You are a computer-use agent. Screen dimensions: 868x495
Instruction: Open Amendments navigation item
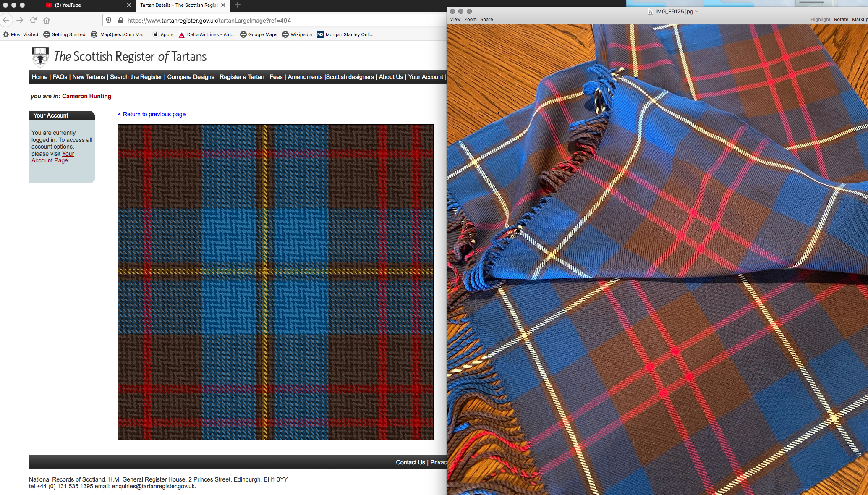pyautogui.click(x=305, y=77)
